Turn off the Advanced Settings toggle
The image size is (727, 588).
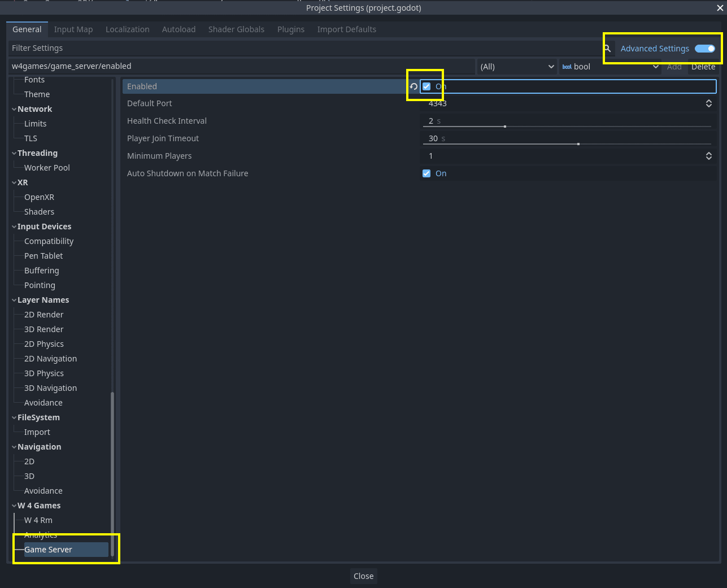(704, 49)
